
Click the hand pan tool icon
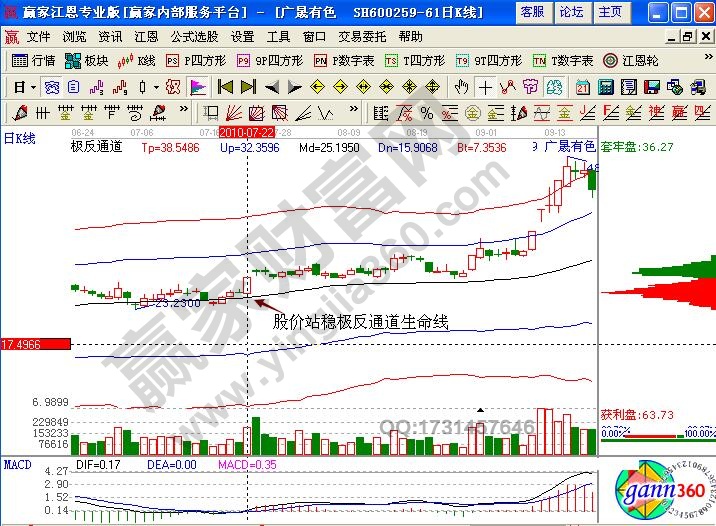tap(461, 87)
